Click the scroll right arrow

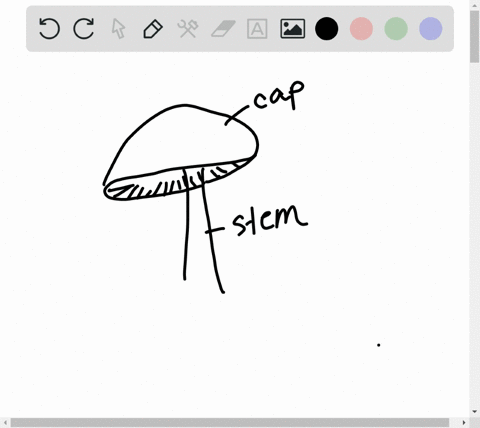tap(464, 423)
